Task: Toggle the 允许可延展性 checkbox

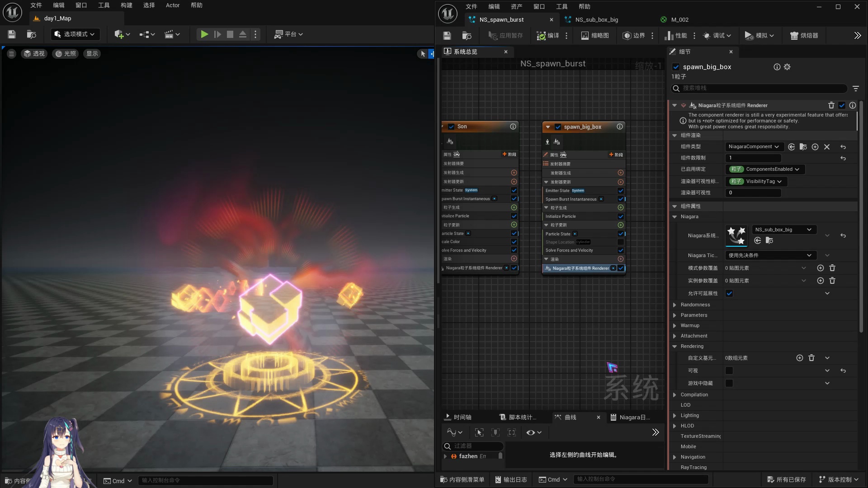Action: [729, 293]
